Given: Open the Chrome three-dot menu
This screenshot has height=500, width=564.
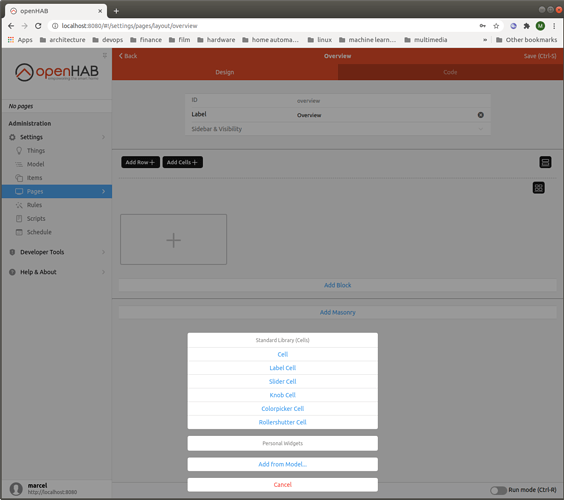Looking at the screenshot, I should click(554, 26).
